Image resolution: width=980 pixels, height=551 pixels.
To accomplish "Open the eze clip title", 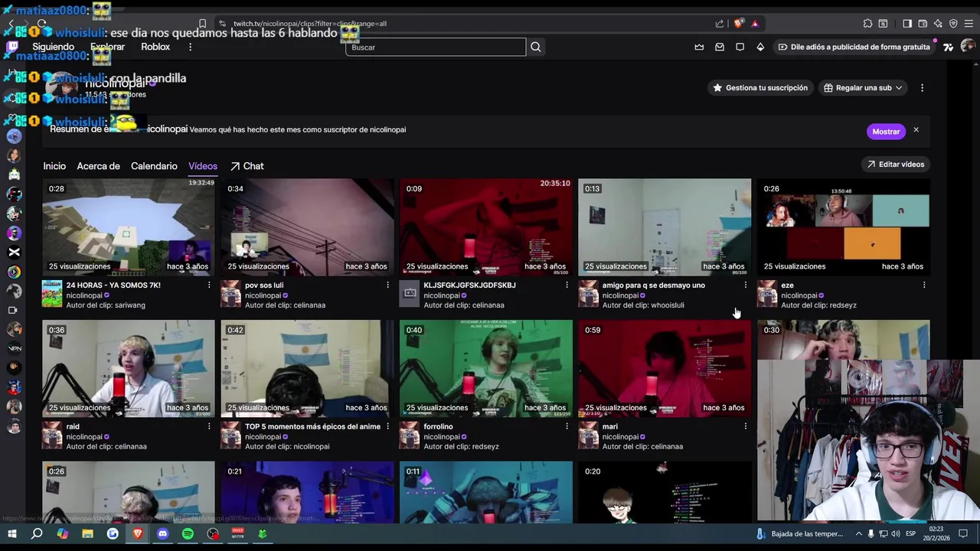I will [x=787, y=285].
